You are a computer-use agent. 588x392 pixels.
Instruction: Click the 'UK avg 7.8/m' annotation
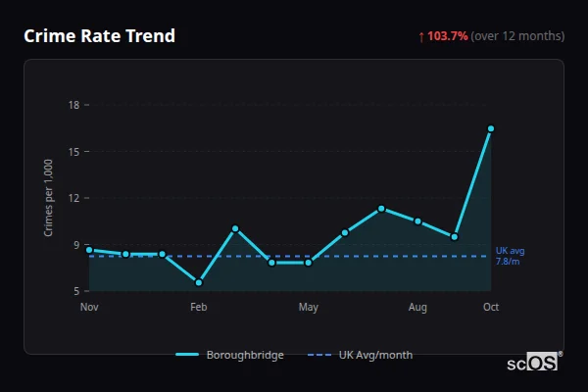[510, 256]
